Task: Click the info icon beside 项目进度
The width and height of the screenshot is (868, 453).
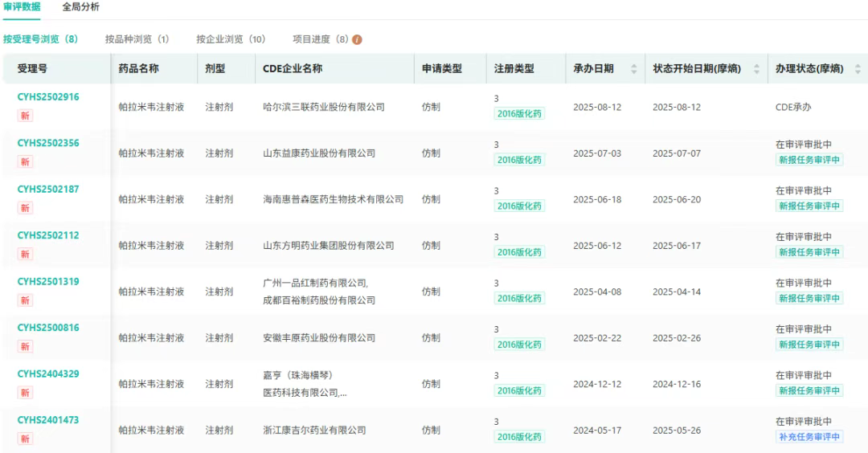Action: [x=357, y=39]
